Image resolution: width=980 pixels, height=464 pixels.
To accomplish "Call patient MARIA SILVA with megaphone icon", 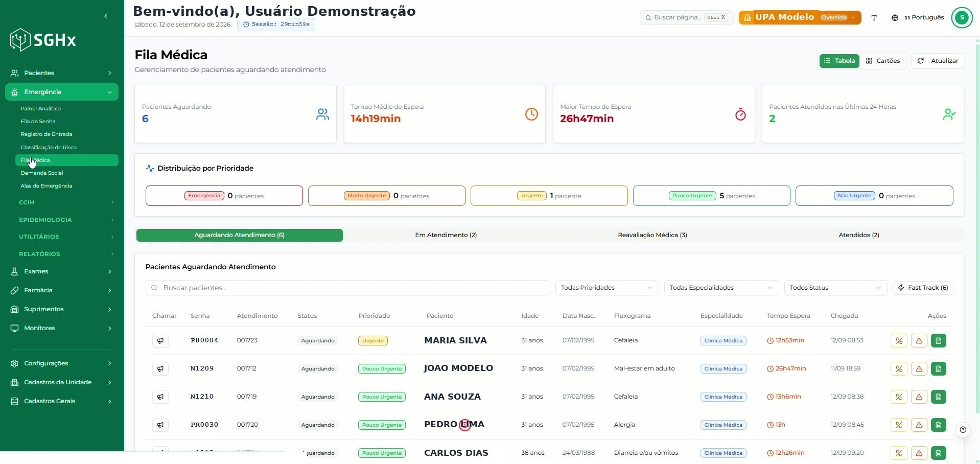I will (x=160, y=341).
